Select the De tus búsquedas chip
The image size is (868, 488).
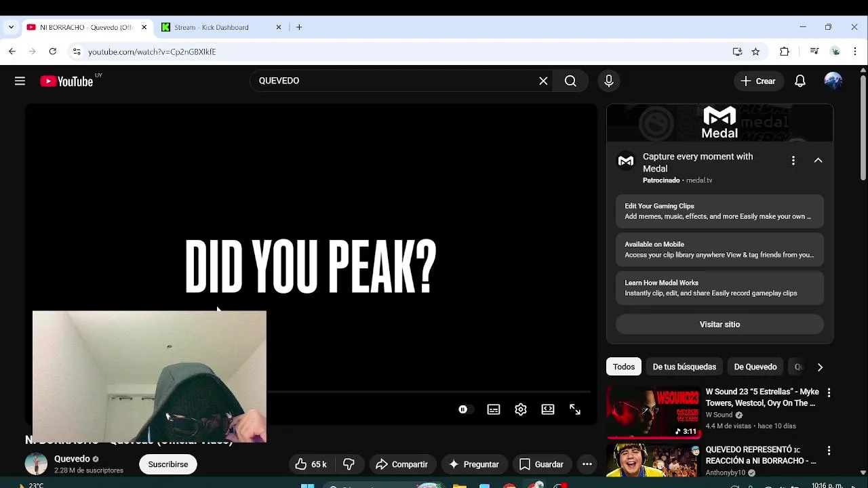(x=684, y=367)
